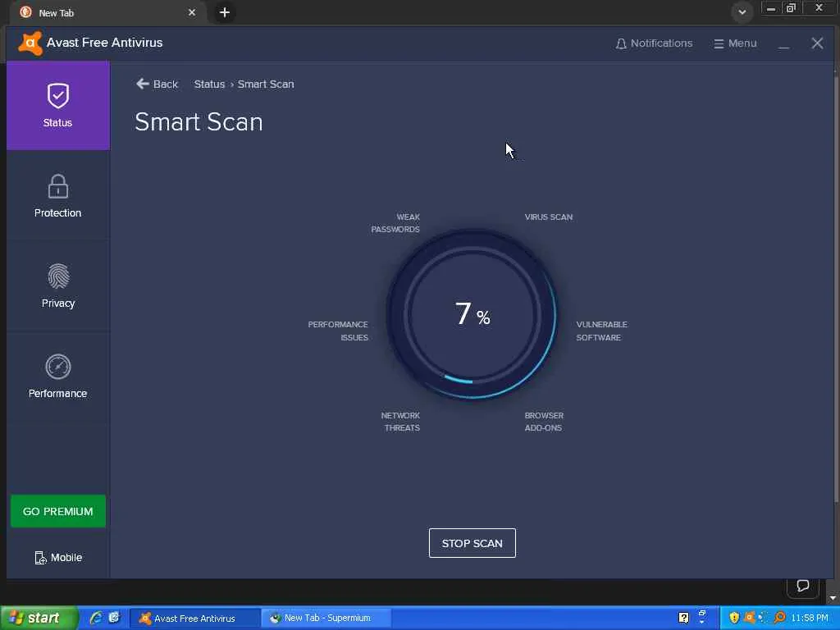Click the scan progress circle
Screen dimensions: 840x630
click(x=472, y=314)
